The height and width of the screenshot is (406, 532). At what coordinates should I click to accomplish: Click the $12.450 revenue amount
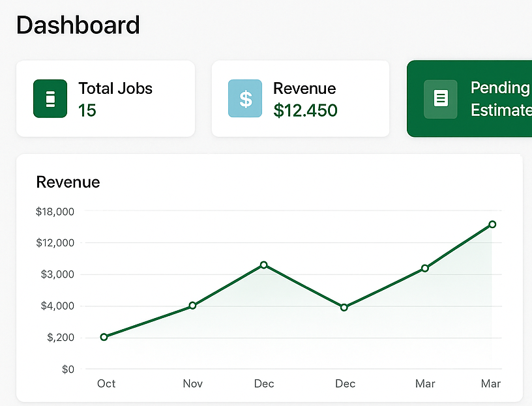pos(305,110)
